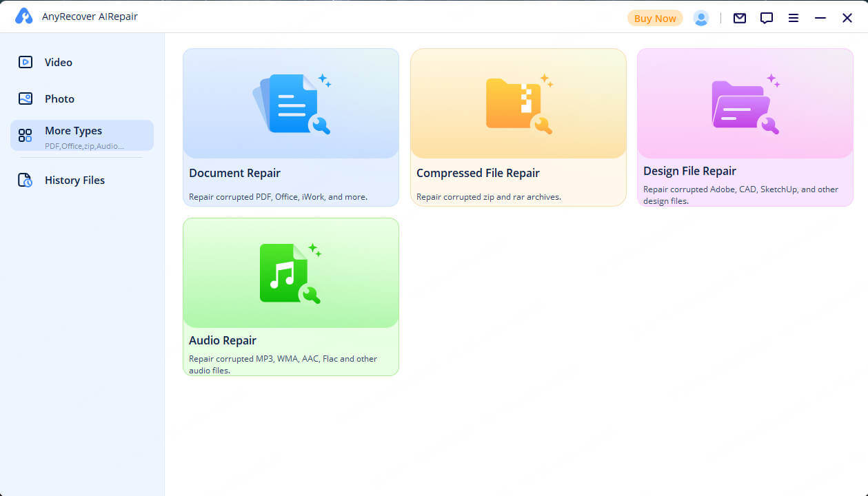Click the Audio Repair music note icon
The image size is (868, 496).
pos(290,273)
